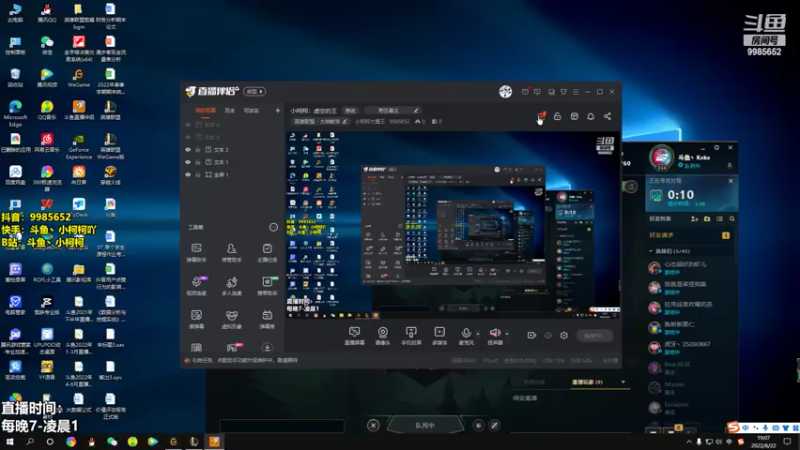This screenshot has height=450, width=800.
Task: Open the Windows Start menu
Action: 10,442
